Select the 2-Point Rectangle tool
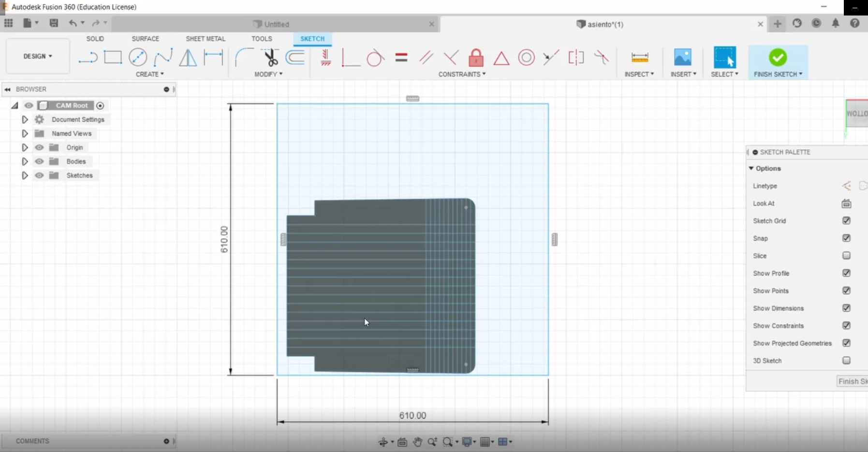Image resolution: width=868 pixels, height=452 pixels. [x=113, y=58]
